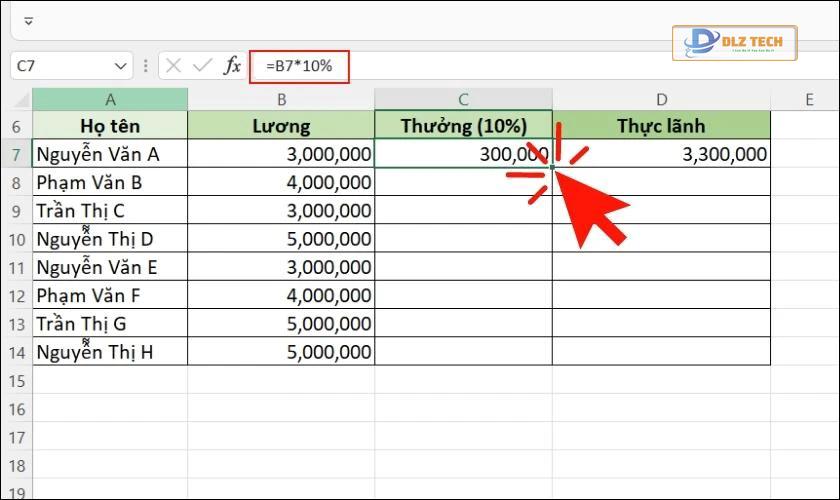Select cell 'Trần Thị C'
The image size is (840, 500).
110,210
